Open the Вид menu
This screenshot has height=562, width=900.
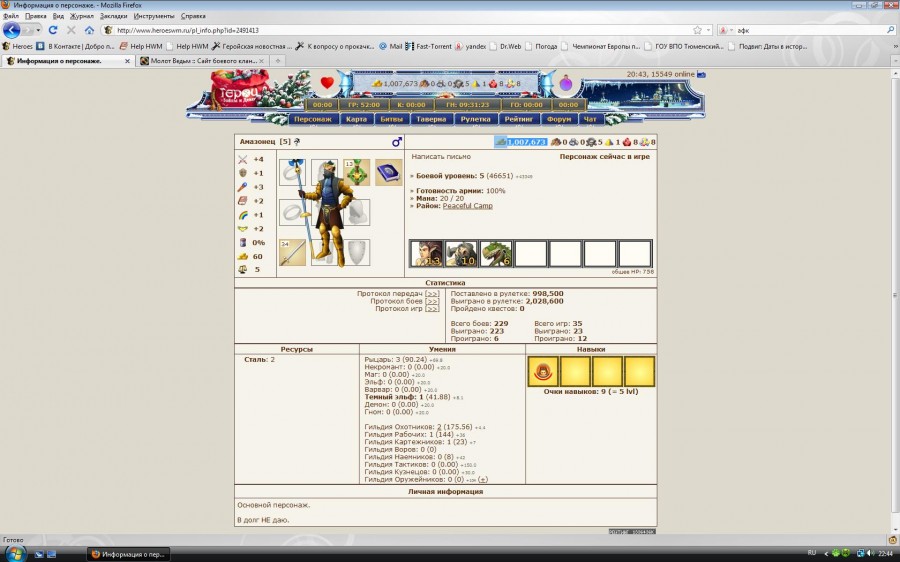(59, 16)
